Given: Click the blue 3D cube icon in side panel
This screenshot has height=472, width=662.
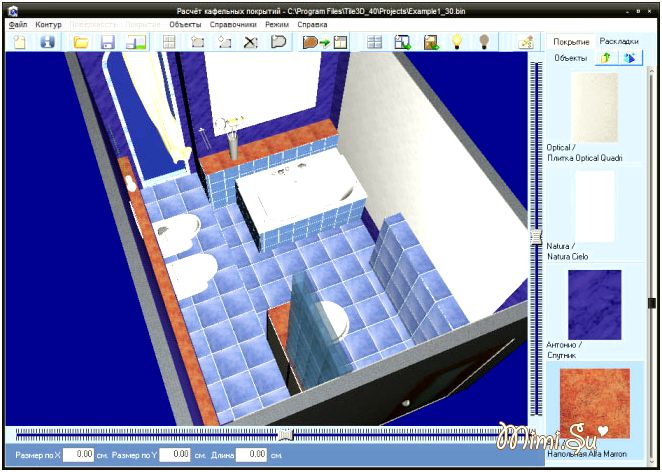Looking at the screenshot, I should click(629, 58).
